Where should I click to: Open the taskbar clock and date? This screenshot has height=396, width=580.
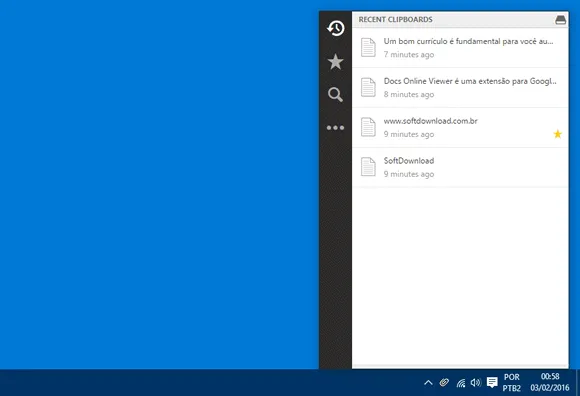point(550,382)
